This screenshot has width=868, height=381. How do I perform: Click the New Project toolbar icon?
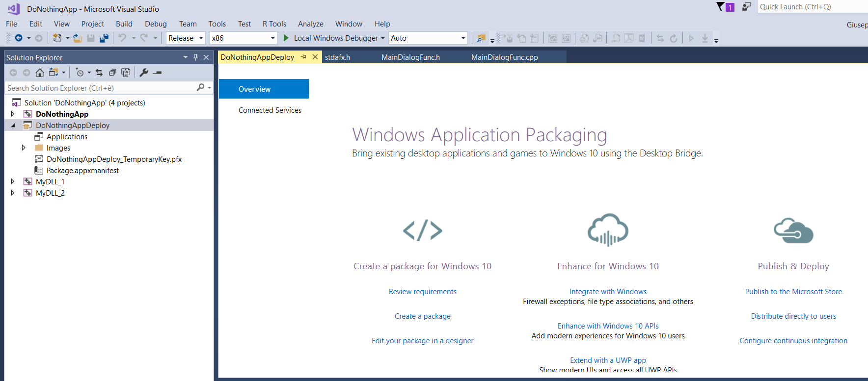pyautogui.click(x=57, y=38)
